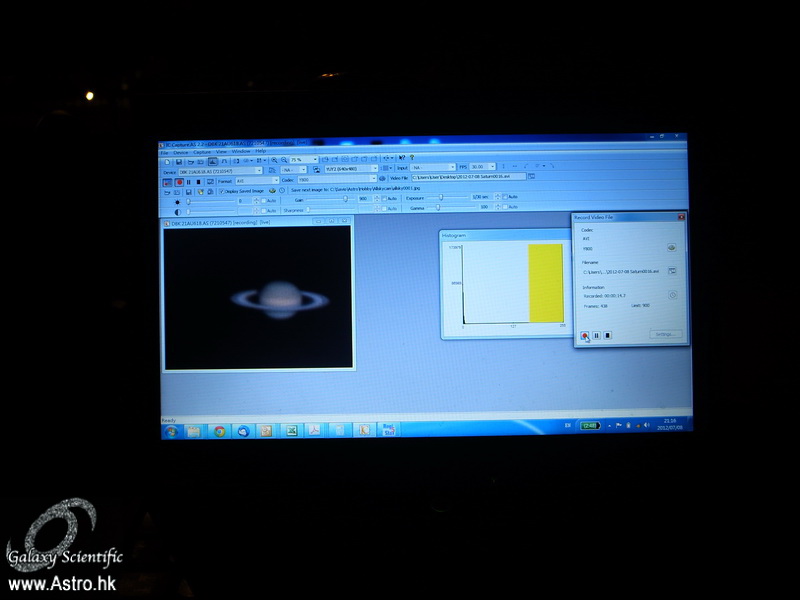This screenshot has width=800, height=600.
Task: Stop recording in Record Video File dialog
Action: point(607,336)
